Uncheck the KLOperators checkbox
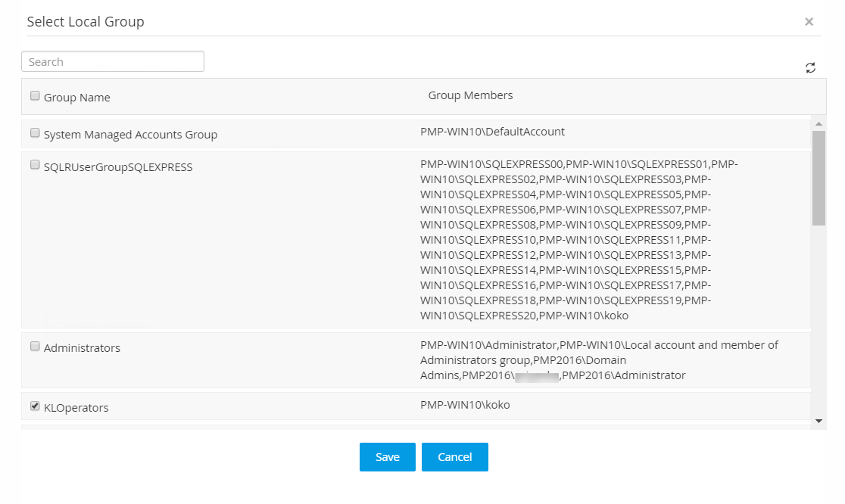This screenshot has height=504, width=845. 35,406
